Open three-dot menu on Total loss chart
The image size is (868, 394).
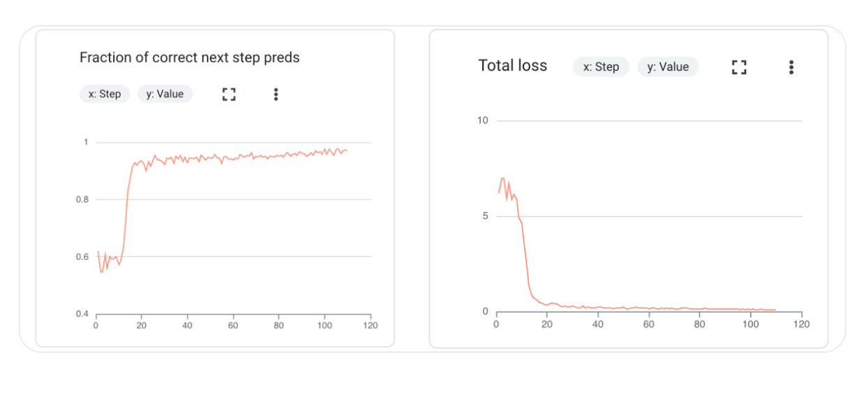791,67
